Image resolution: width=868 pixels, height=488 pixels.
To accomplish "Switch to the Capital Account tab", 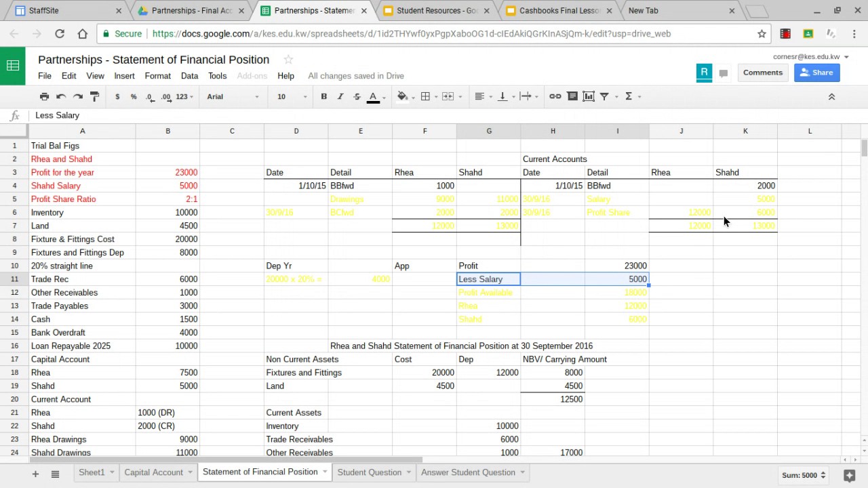I will click(x=154, y=472).
